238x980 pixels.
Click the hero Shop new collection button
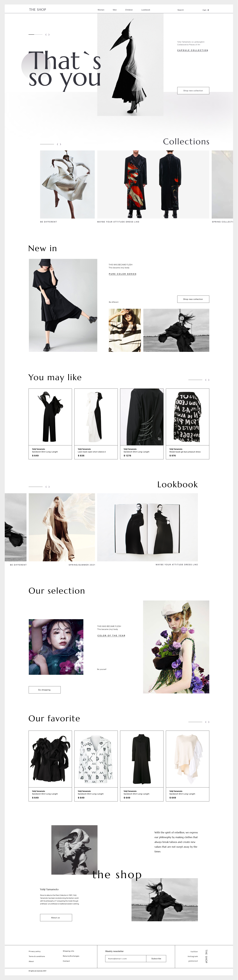coord(193,91)
